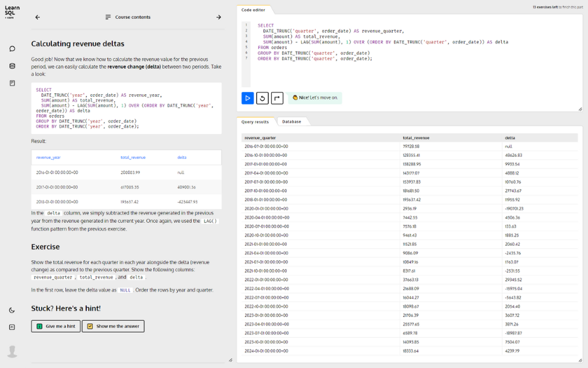Click the instructions panel resize handle
The width and height of the screenshot is (588, 368).
[230, 360]
